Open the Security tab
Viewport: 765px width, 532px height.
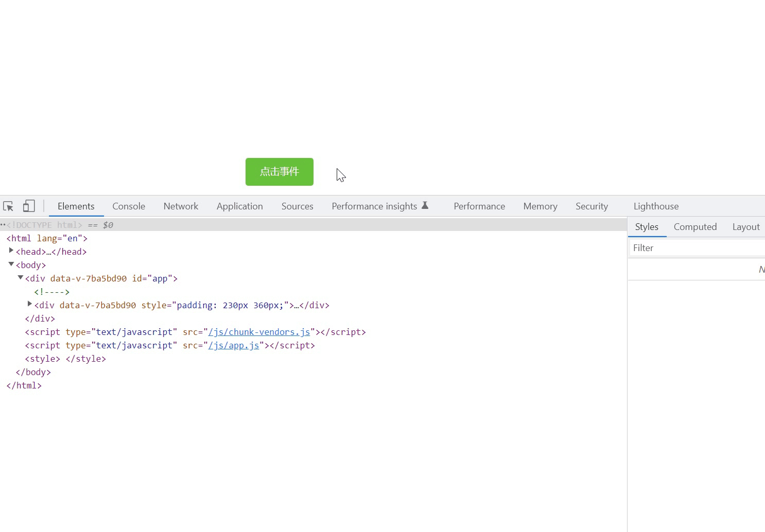click(592, 206)
